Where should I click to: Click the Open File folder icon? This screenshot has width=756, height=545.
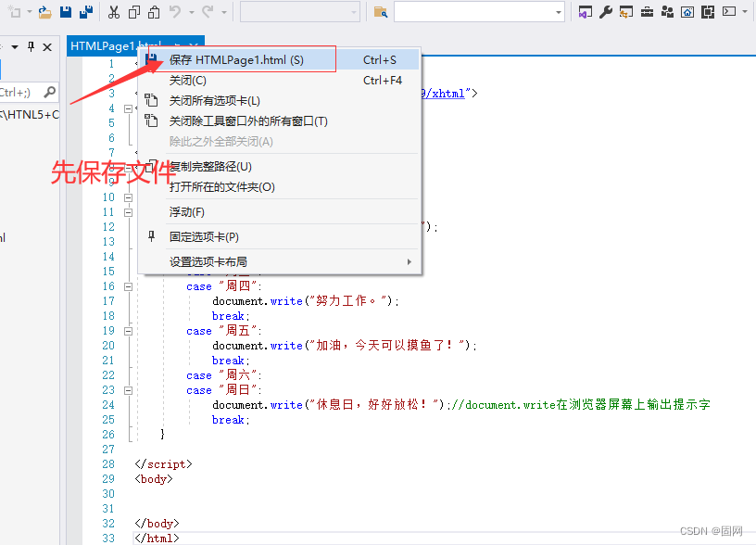[44, 12]
